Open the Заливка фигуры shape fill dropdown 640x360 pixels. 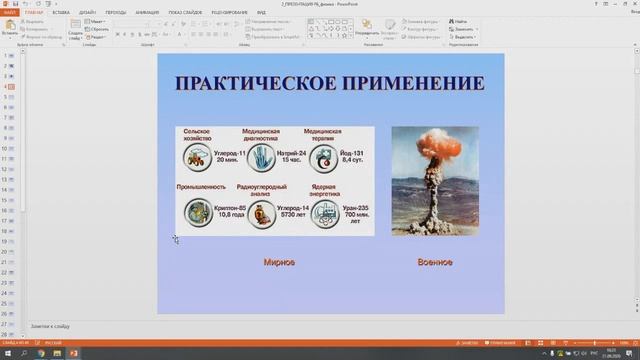(x=420, y=22)
